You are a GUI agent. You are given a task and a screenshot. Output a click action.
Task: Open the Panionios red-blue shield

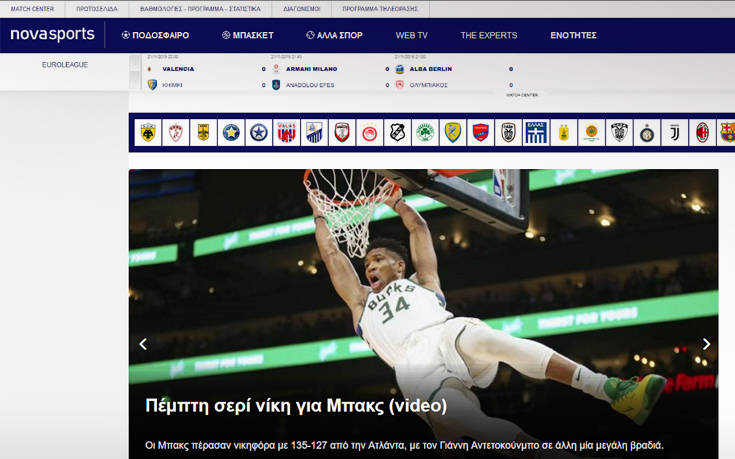tap(480, 133)
